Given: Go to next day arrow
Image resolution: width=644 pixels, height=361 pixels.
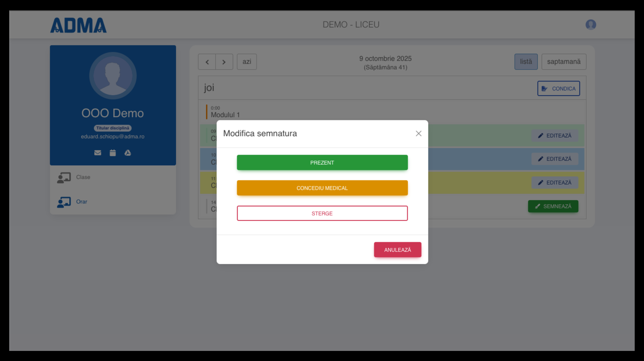Looking at the screenshot, I should tap(224, 62).
